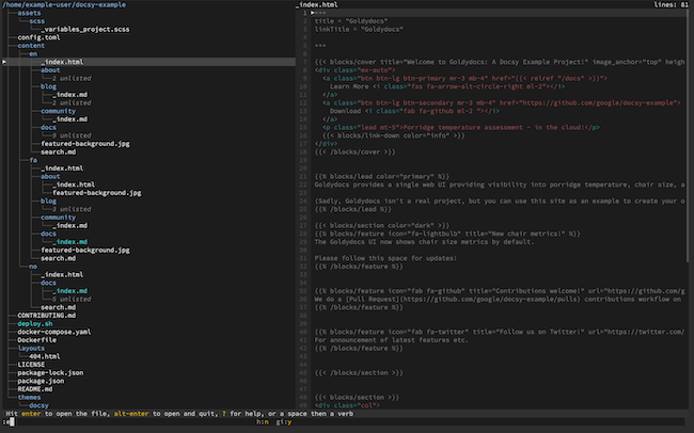Collapse the content directory
The image size is (694, 433).
31,45
